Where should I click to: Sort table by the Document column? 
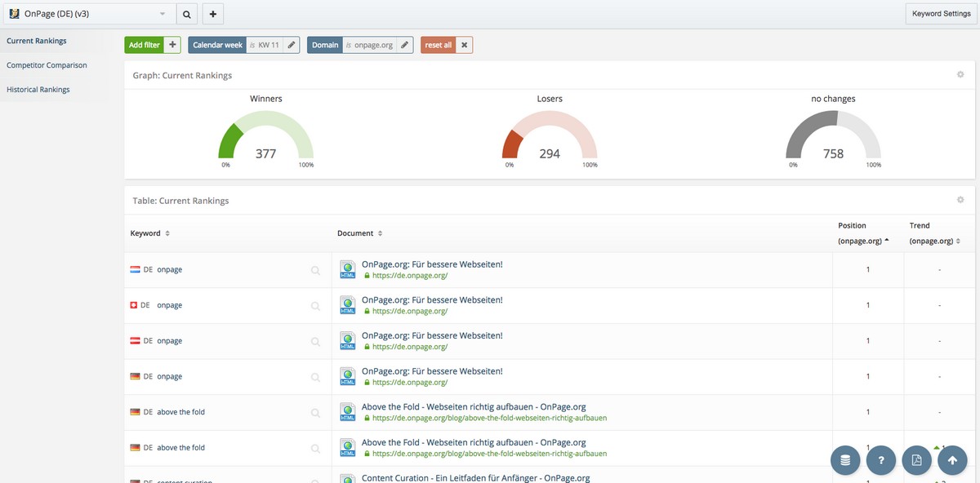coord(359,233)
